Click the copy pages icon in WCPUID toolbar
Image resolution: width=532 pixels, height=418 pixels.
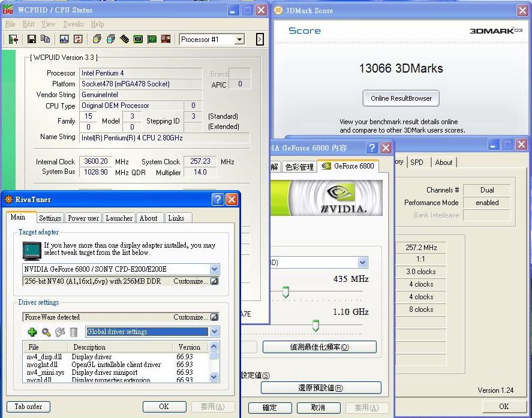click(45, 40)
